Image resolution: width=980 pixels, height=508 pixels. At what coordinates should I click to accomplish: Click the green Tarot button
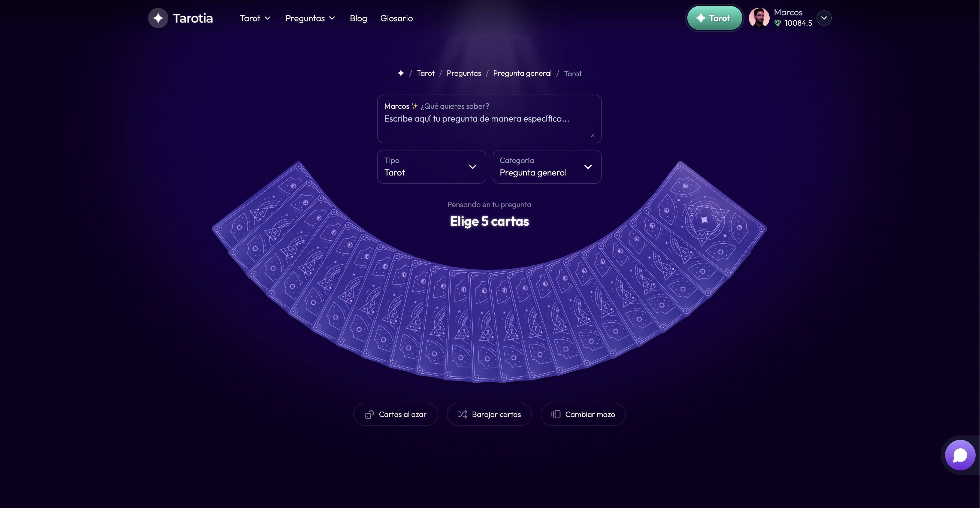pos(714,18)
